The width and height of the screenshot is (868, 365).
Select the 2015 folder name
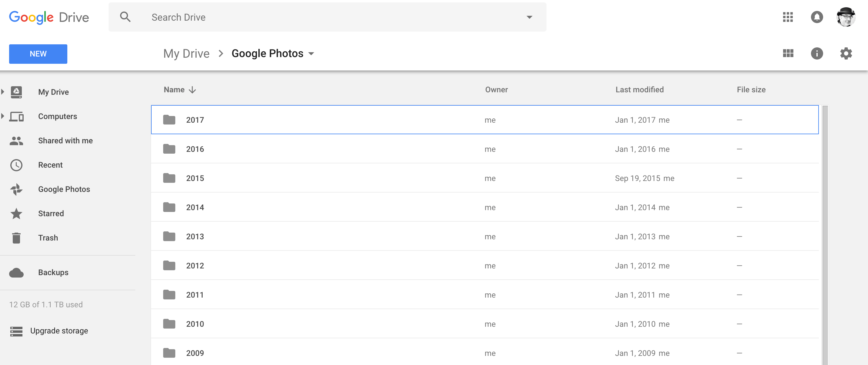tap(195, 179)
